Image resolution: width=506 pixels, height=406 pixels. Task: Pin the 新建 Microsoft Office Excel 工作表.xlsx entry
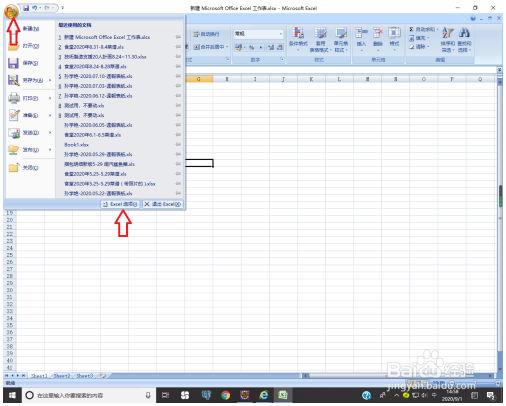(178, 37)
